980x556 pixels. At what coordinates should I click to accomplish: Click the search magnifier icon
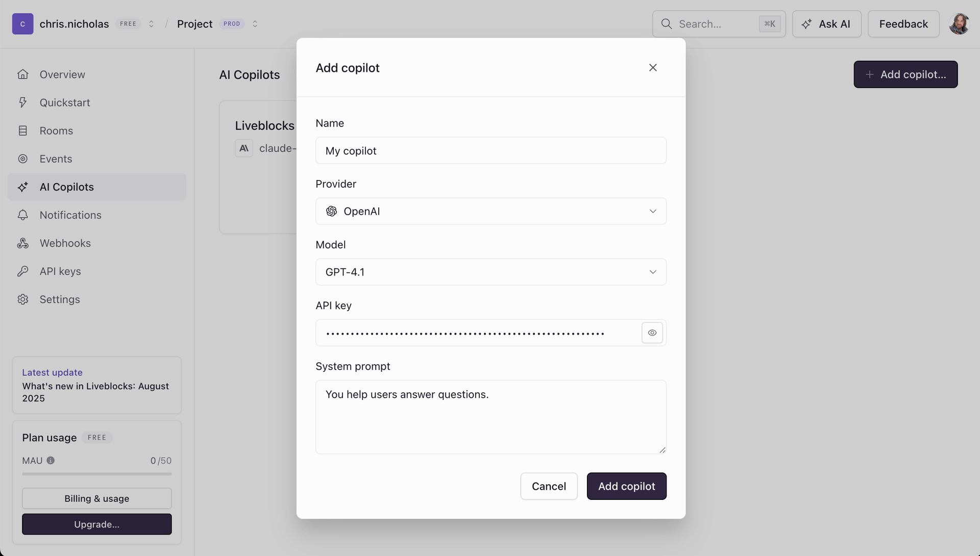[667, 23]
